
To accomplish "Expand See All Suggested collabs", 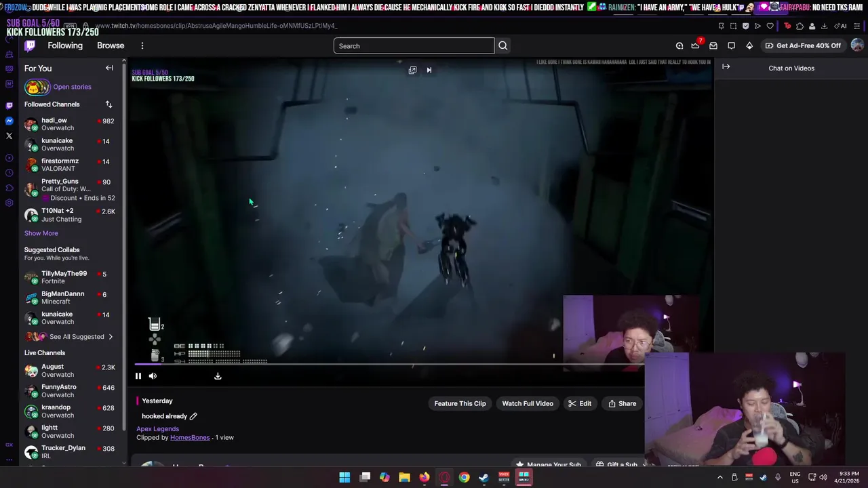I will tap(69, 336).
